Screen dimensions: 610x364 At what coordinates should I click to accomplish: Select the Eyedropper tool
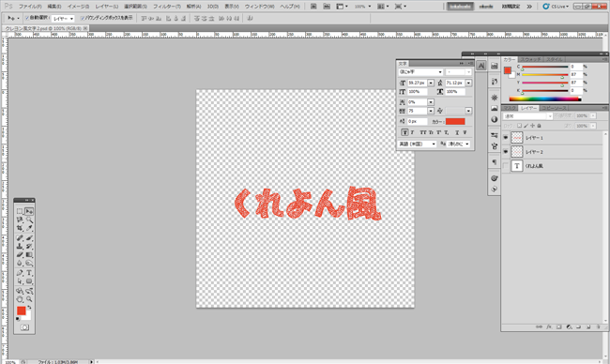(29, 228)
